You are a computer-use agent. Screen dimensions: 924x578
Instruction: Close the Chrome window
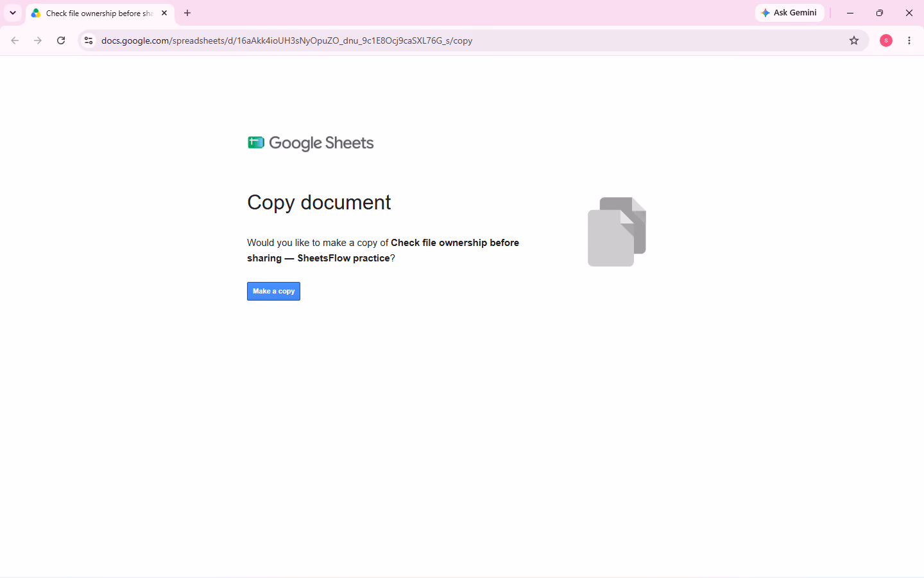(909, 13)
